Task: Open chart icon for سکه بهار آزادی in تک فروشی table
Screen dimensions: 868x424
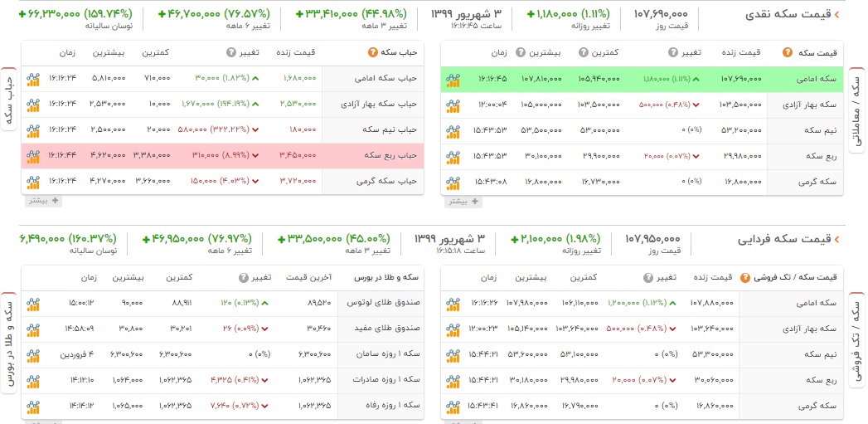Action: pos(453,329)
